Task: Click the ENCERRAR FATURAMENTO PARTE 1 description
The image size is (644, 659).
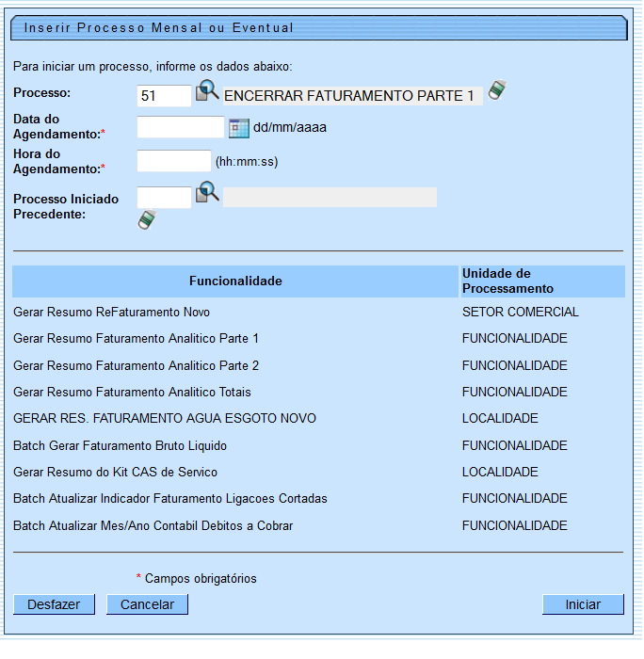Action: click(x=349, y=96)
